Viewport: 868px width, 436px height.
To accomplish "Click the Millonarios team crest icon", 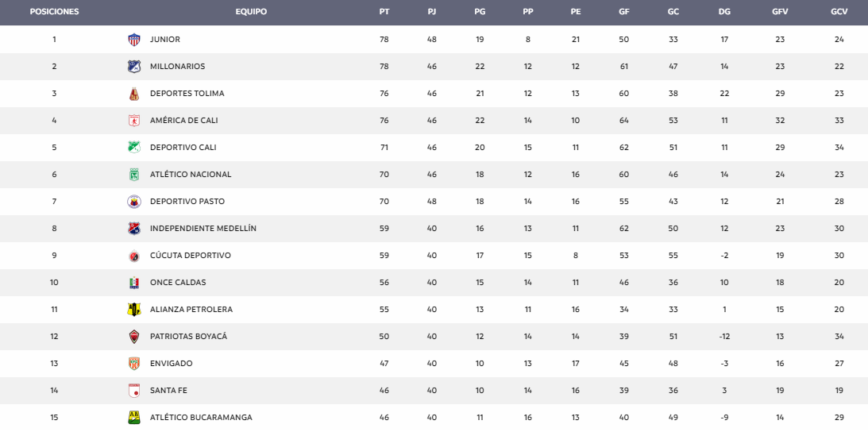I will pos(134,67).
